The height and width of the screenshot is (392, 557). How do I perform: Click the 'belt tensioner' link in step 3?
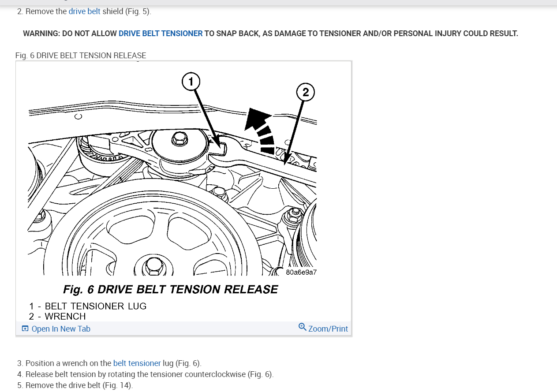click(137, 363)
